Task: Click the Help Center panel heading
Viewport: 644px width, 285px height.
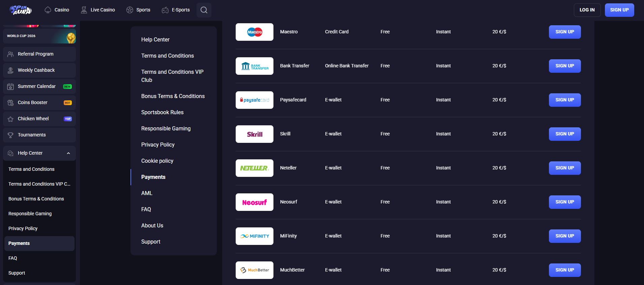Action: click(155, 40)
